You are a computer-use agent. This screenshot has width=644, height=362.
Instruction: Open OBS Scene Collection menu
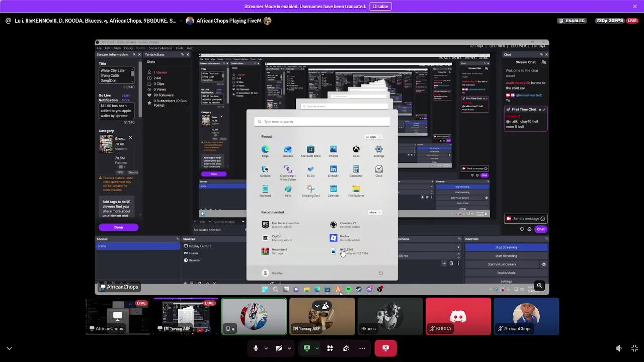[160, 48]
